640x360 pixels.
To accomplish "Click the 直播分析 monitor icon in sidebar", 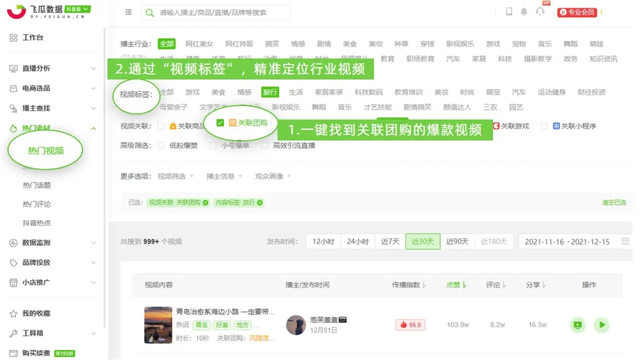I will coord(13,68).
